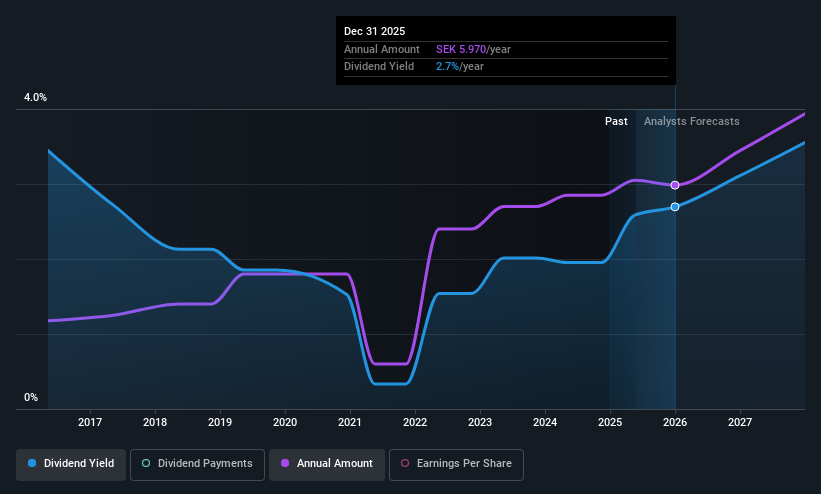Click the 2019 x-axis label
Image resolution: width=821 pixels, height=494 pixels.
pyautogui.click(x=220, y=422)
